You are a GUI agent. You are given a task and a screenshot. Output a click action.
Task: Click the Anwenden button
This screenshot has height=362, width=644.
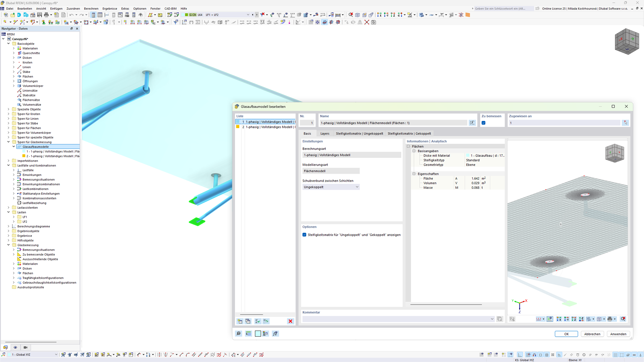618,334
